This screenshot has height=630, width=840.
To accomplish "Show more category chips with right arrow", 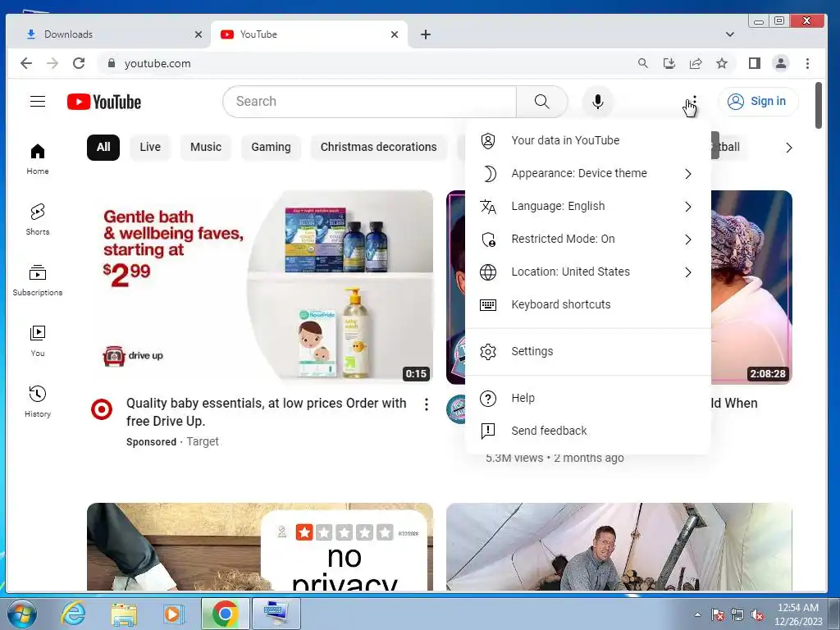I will 788,148.
